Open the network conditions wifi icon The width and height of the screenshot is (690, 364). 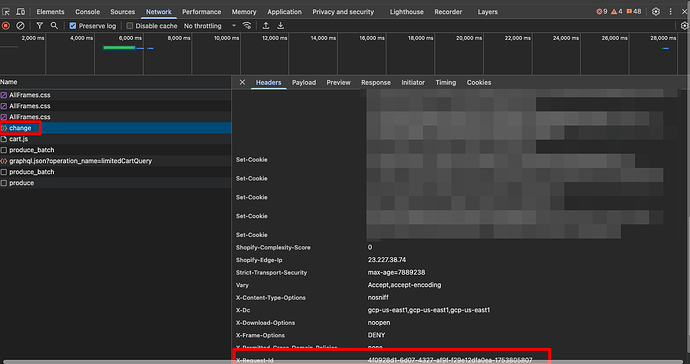tap(247, 26)
